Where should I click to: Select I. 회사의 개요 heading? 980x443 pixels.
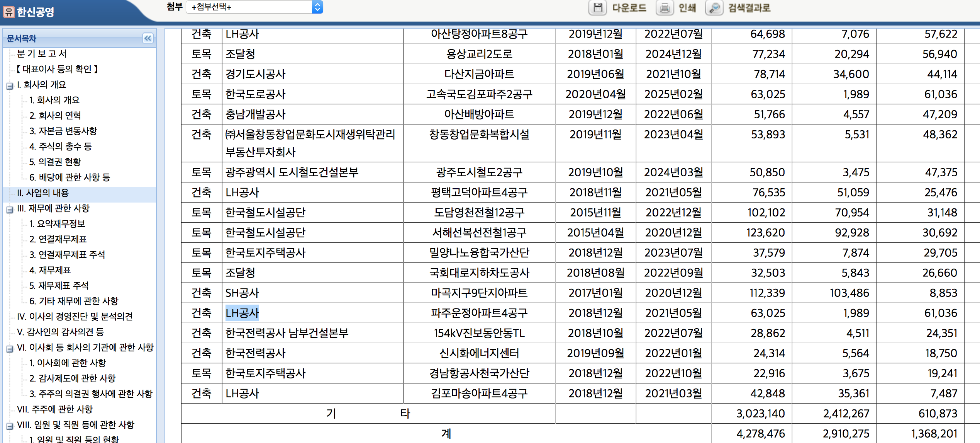pos(42,85)
